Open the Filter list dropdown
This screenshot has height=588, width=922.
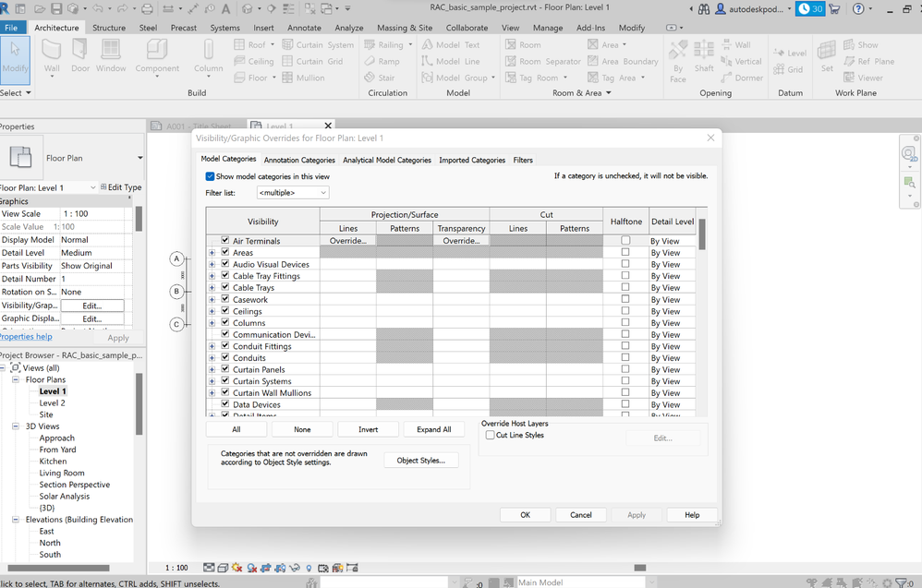point(293,193)
